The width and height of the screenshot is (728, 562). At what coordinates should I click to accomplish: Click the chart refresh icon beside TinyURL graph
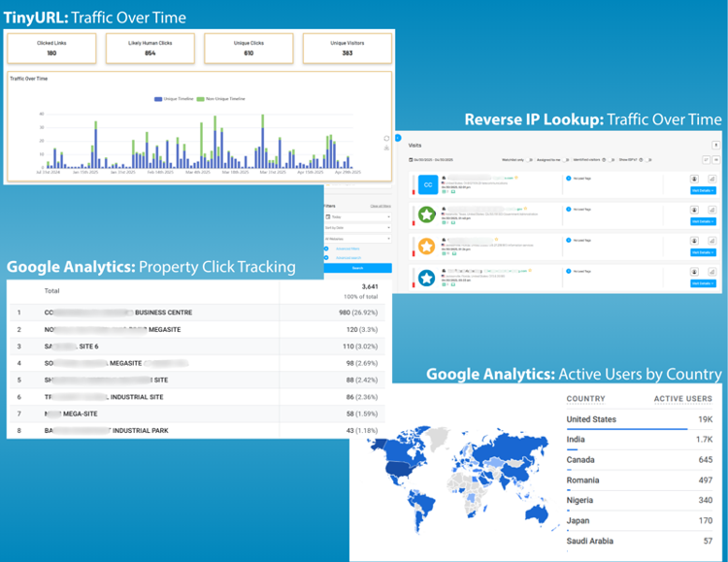click(386, 139)
